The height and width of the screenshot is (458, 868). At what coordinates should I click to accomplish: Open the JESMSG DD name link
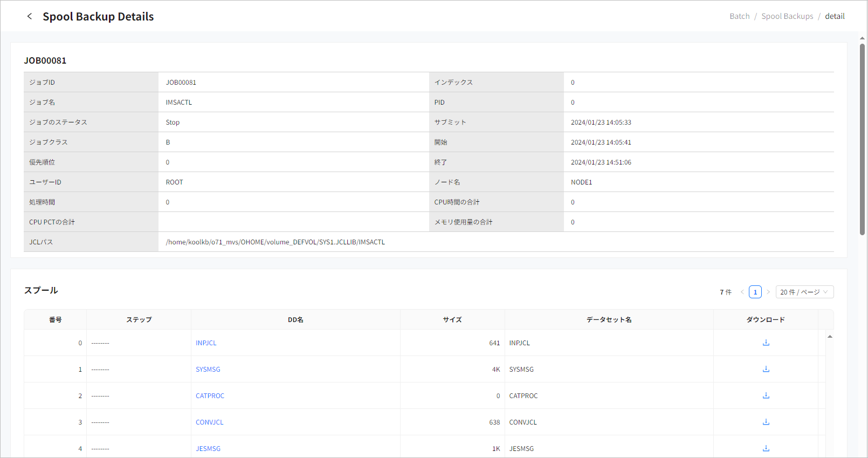208,449
